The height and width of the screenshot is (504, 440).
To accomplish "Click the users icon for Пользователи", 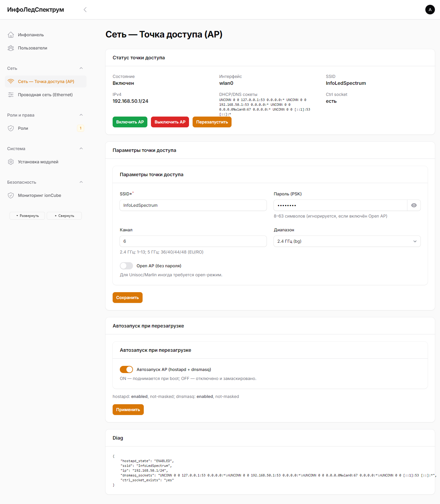I will coord(11,48).
